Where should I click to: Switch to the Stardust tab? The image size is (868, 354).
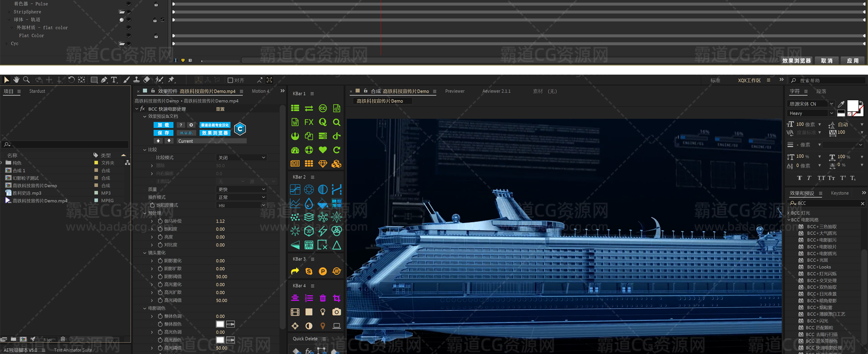37,91
